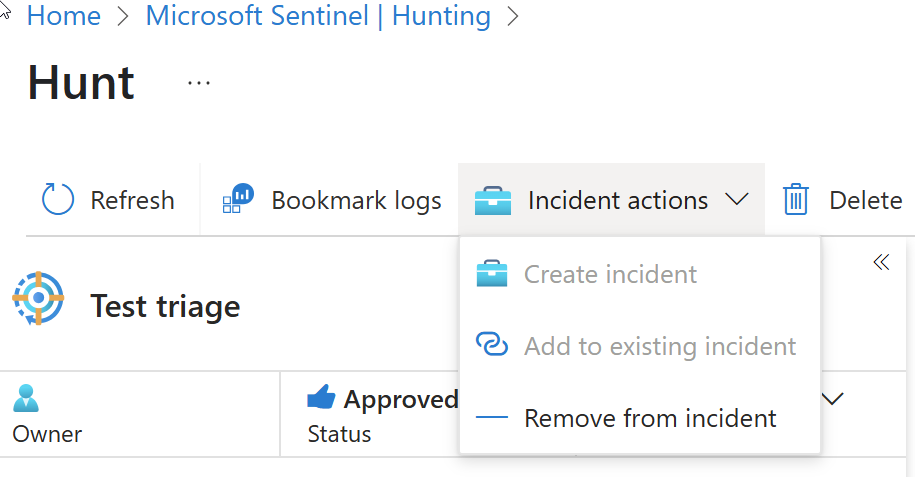Choose Remove from incident

tap(640, 418)
